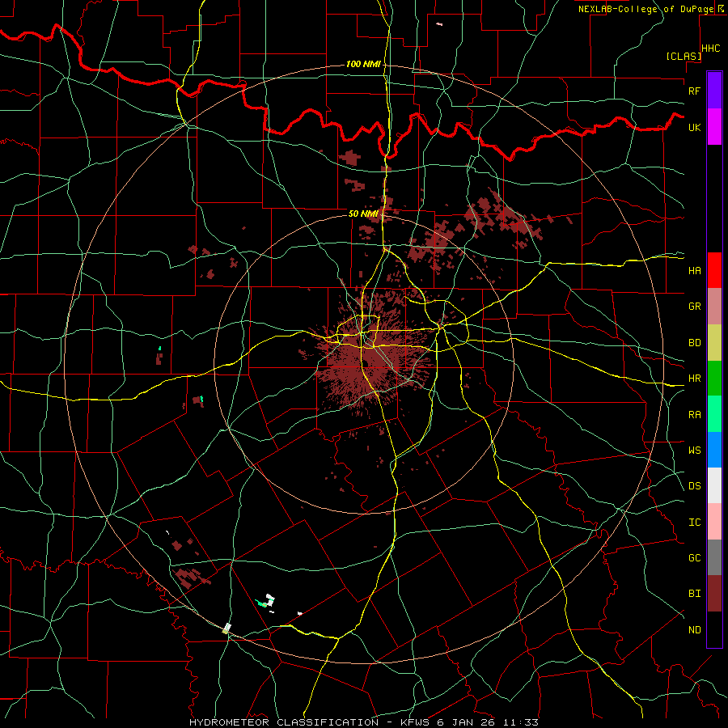This screenshot has height=728, width=728.
Task: Click the IC legend label
Action: coord(694,523)
